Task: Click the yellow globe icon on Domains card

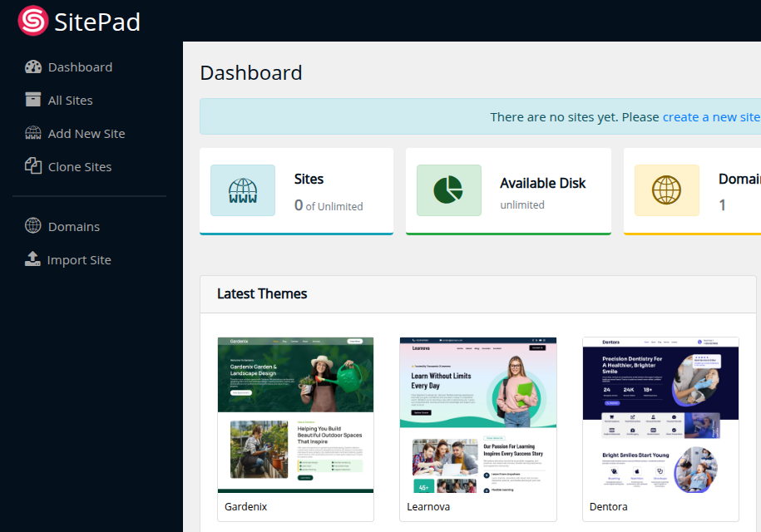Action: click(x=666, y=190)
